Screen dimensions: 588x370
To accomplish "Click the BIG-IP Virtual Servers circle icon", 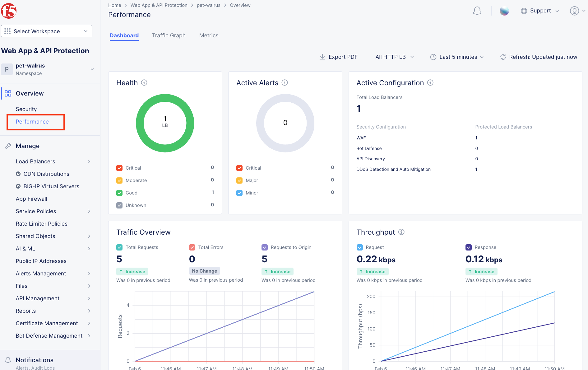I will click(18, 186).
